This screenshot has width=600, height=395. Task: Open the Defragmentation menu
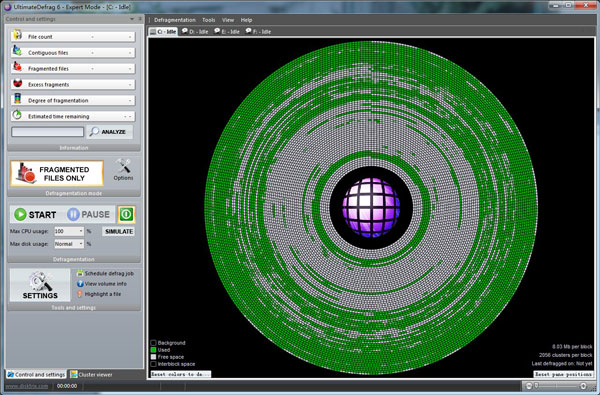point(175,20)
